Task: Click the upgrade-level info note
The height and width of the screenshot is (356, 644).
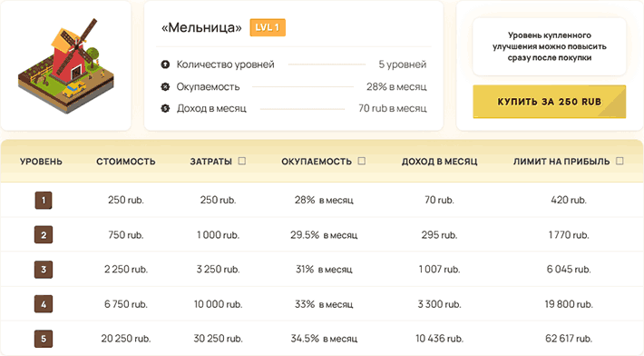Action: [x=549, y=46]
